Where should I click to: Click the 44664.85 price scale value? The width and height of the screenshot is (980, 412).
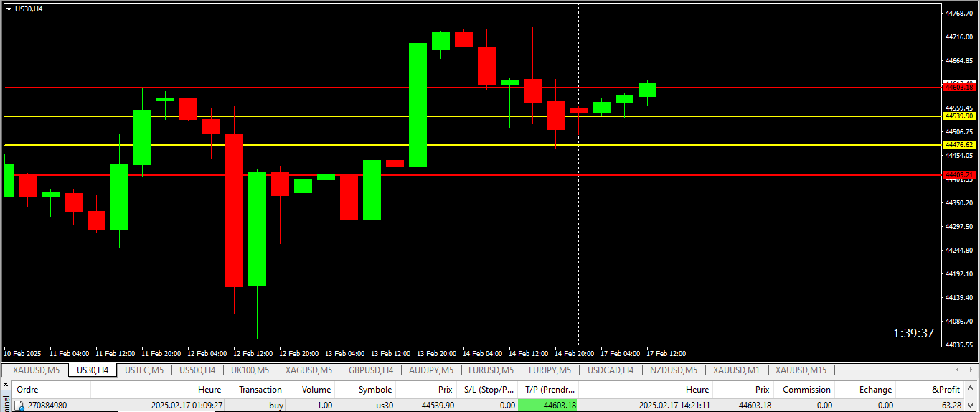[958, 61]
